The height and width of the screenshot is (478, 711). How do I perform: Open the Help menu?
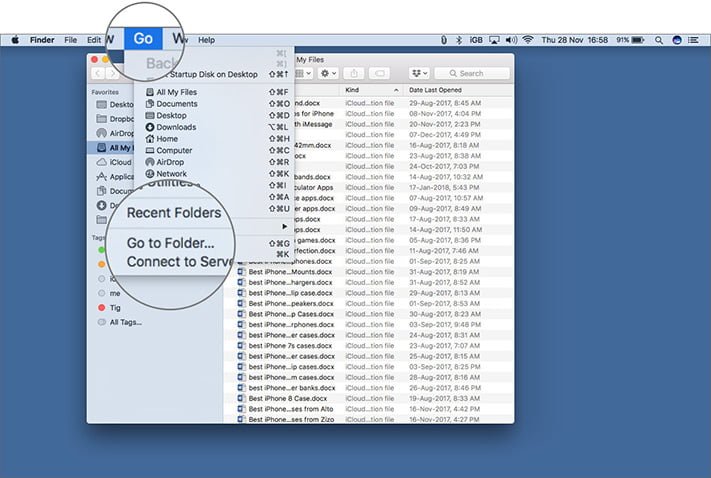point(206,40)
